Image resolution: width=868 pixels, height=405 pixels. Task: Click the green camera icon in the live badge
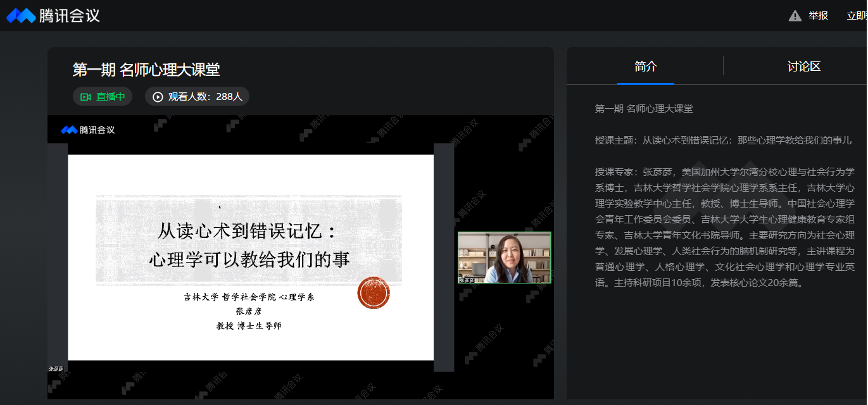click(x=86, y=97)
